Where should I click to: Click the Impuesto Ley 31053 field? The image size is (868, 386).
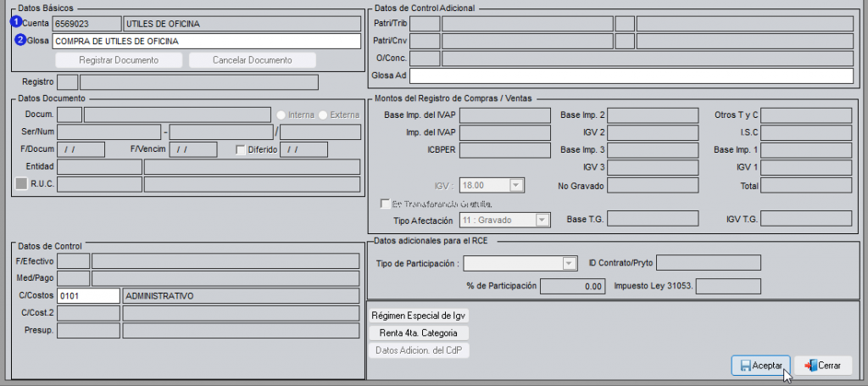click(x=728, y=286)
